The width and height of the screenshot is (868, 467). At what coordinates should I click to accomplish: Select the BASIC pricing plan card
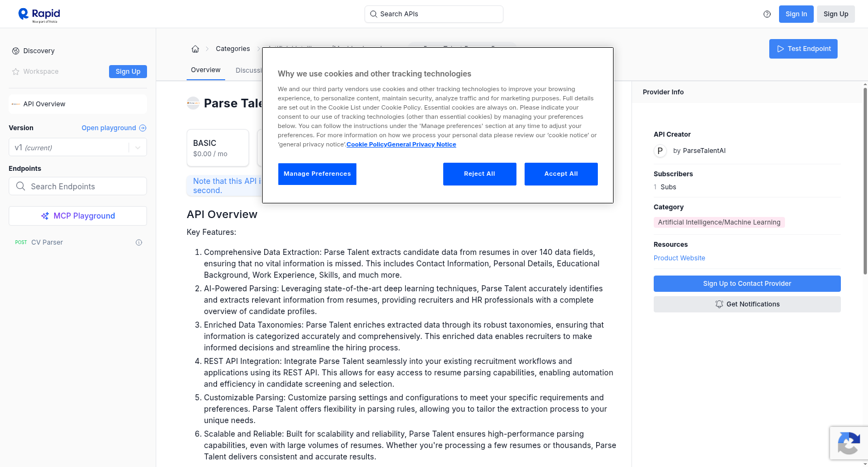pos(218,148)
